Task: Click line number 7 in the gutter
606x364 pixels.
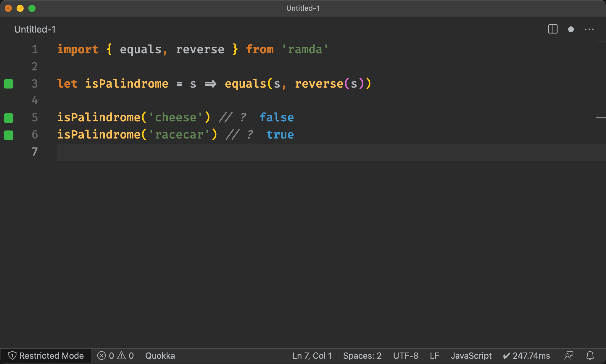Action: pyautogui.click(x=35, y=152)
